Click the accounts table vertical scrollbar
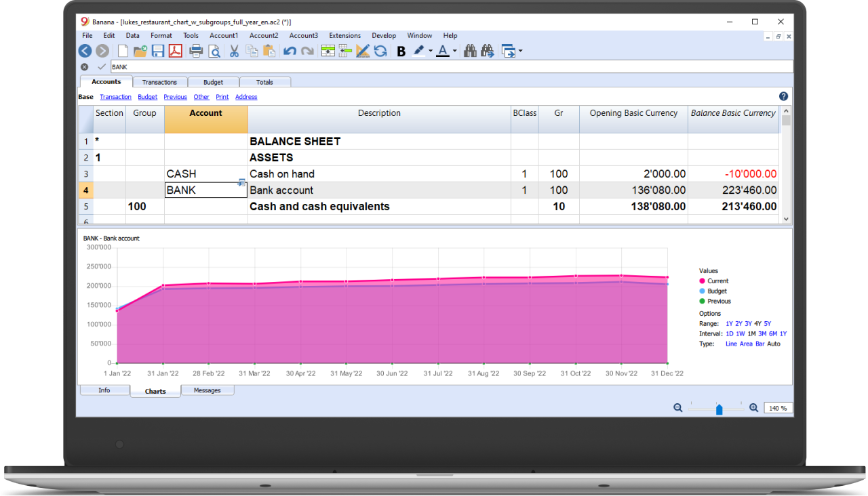Image resolution: width=868 pixels, height=496 pixels. 787,165
